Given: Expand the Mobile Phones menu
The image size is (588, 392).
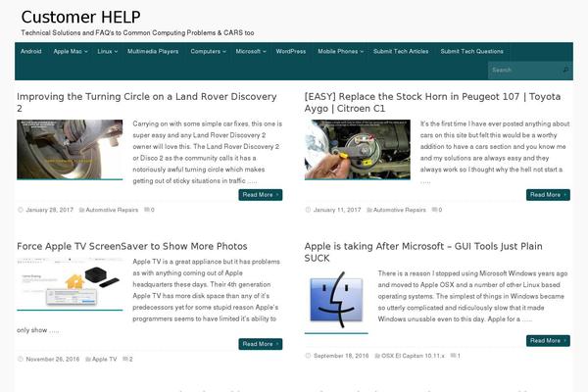Looking at the screenshot, I should tap(340, 51).
